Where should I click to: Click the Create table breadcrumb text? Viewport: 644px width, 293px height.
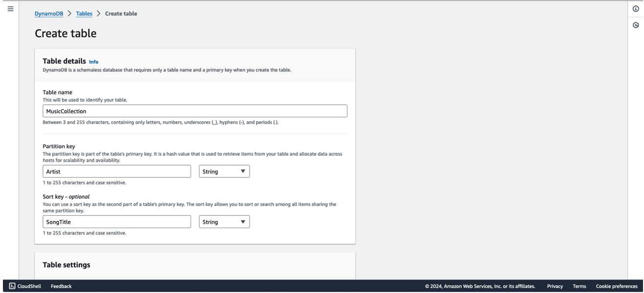[x=121, y=14]
